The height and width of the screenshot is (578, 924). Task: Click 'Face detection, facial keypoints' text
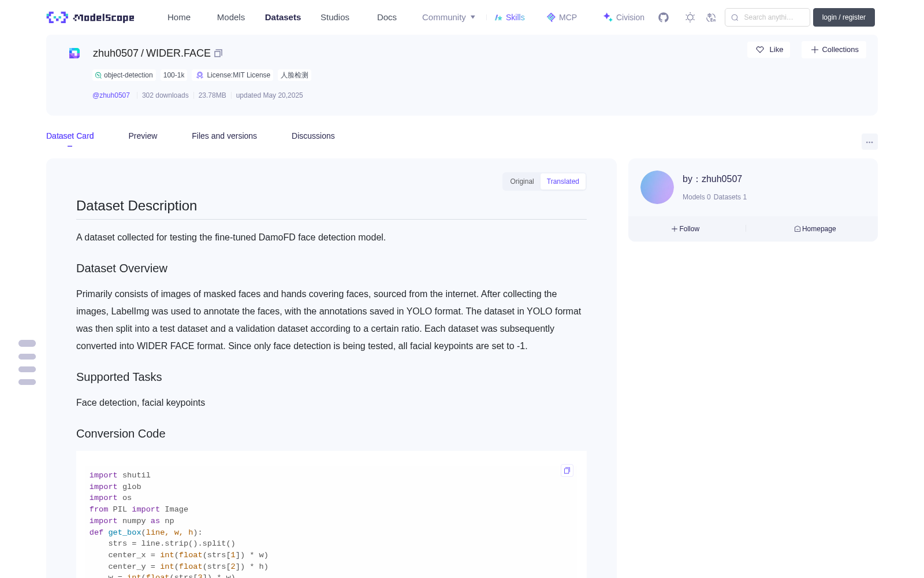pos(140,402)
